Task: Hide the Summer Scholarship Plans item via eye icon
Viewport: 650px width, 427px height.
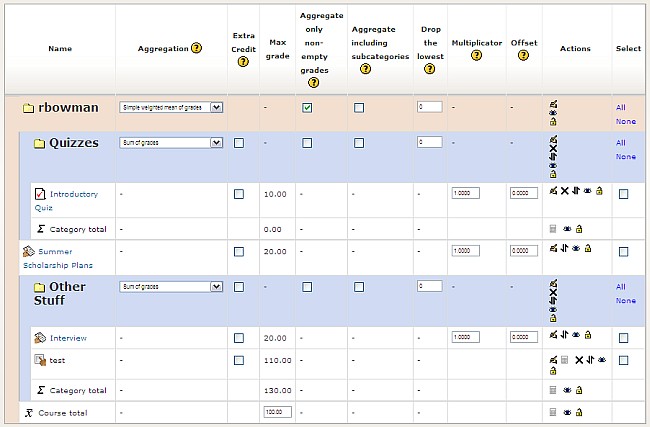Action: click(577, 249)
